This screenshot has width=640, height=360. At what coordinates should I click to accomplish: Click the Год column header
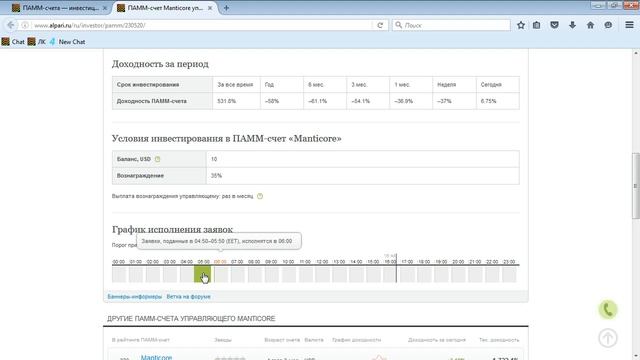coord(269,85)
